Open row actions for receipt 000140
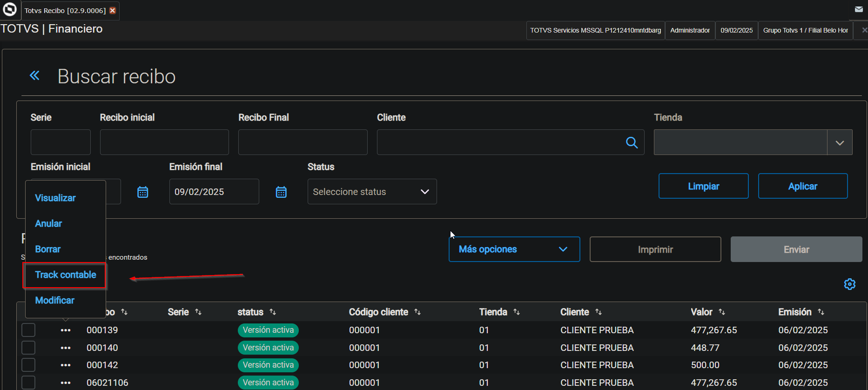Viewport: 868px width, 390px height. (66, 348)
